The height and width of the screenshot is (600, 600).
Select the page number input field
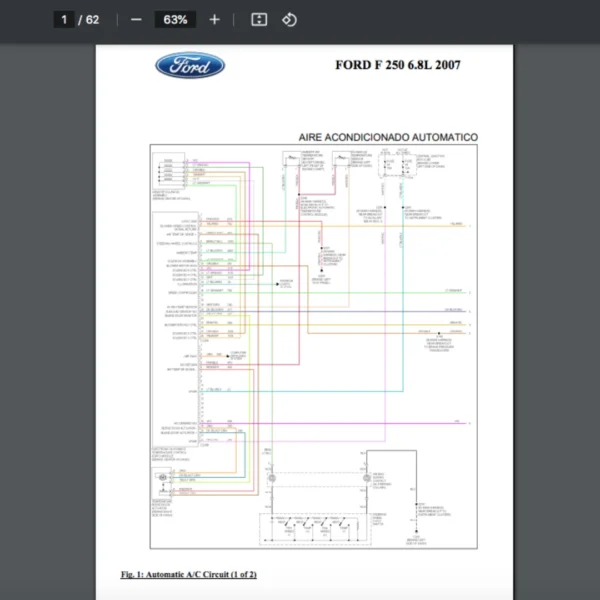pos(64,20)
